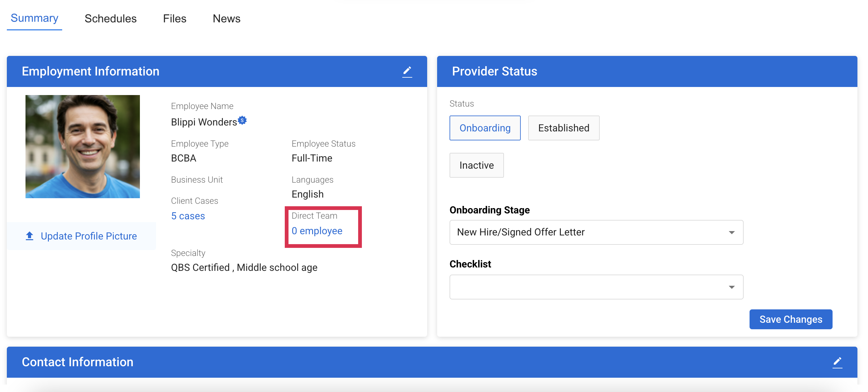Open the 5 cases link
The image size is (868, 392).
(x=188, y=216)
